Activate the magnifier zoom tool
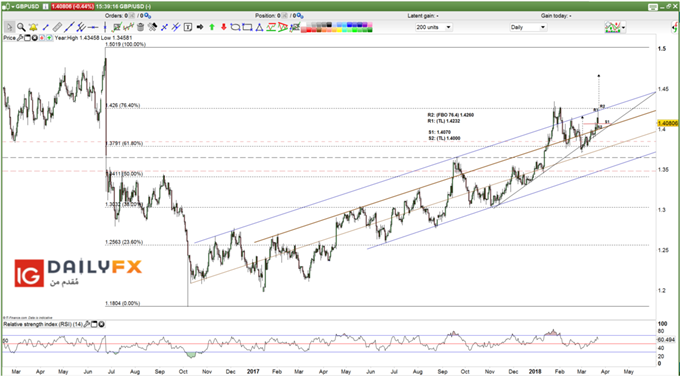 21,27
